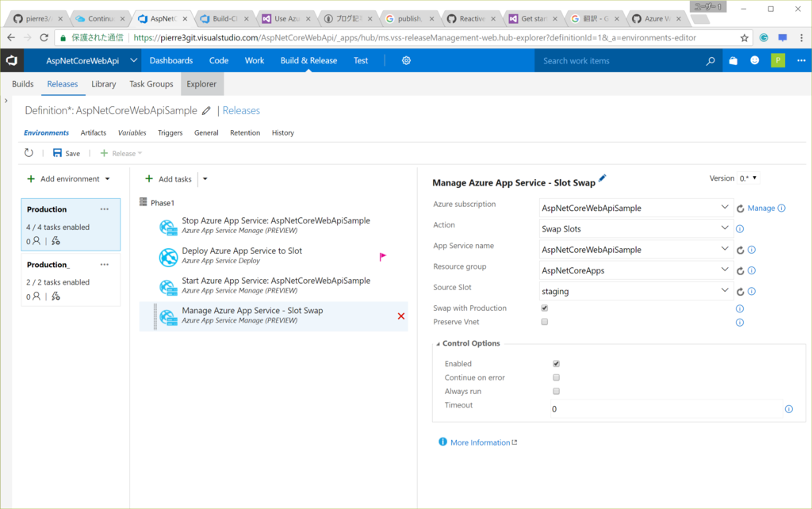The height and width of the screenshot is (509, 812).
Task: Select the Production_ environment card
Action: 71,280
